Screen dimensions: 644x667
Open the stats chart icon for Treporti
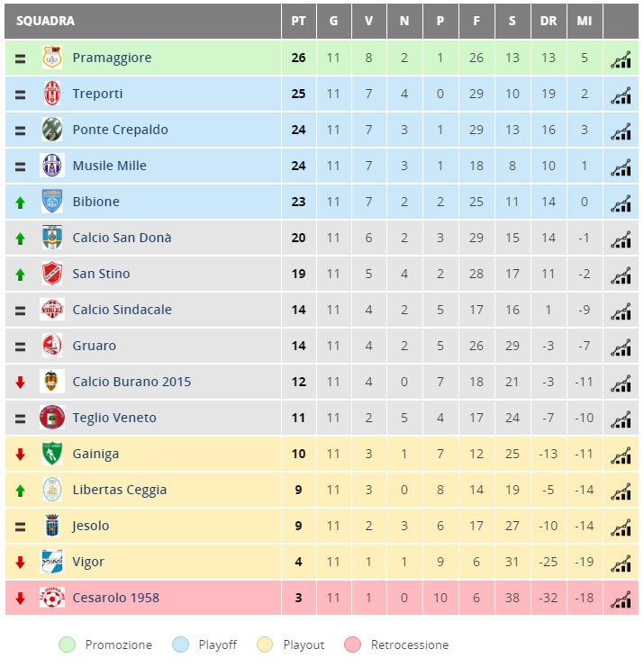[x=621, y=95]
